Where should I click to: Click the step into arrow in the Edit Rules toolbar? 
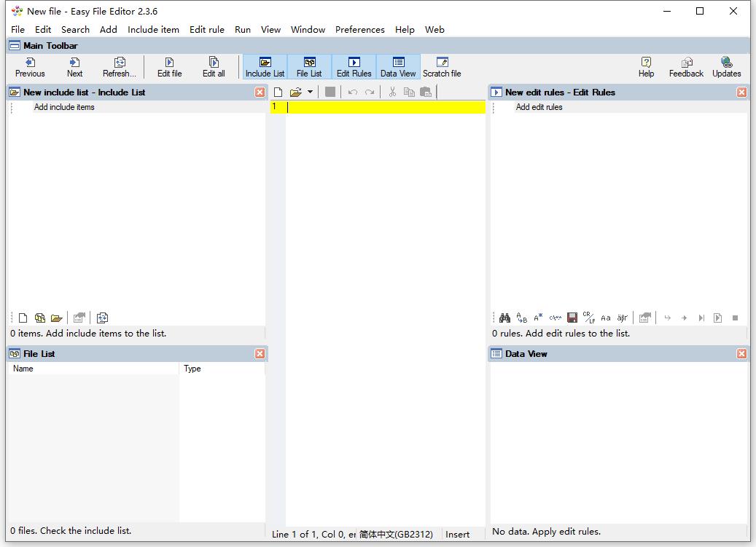pyautogui.click(x=668, y=318)
